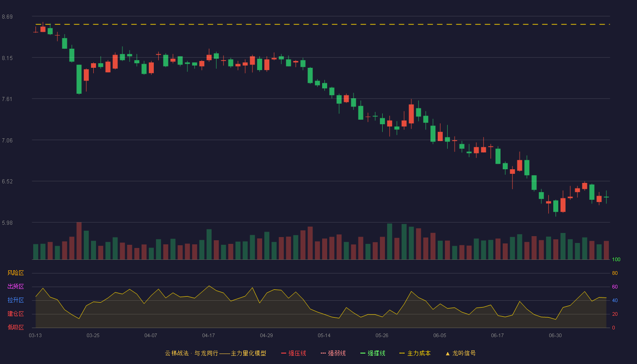Click the 7.61 price axis label
Viewport: 637px width, 364px height.
coord(7,99)
